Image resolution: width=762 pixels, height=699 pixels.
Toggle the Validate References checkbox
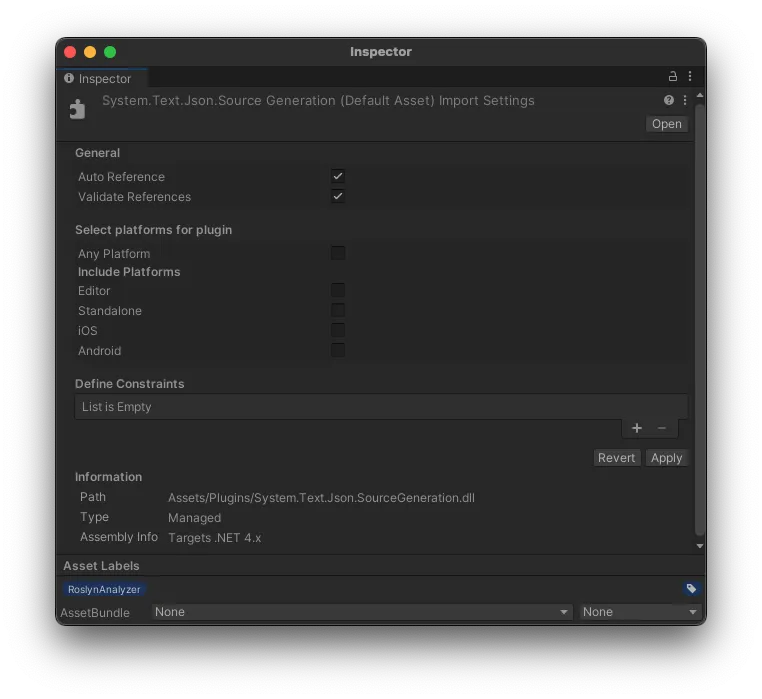[338, 196]
